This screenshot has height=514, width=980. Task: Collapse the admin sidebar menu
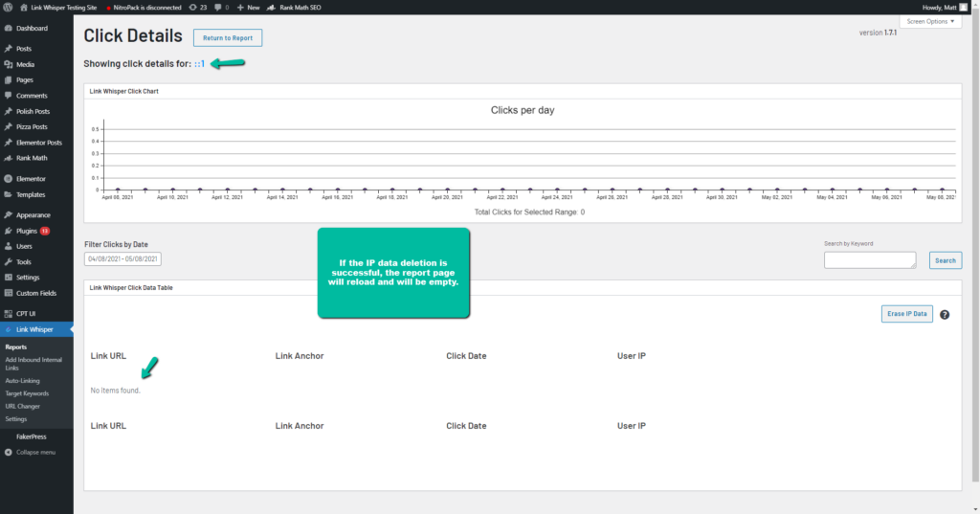click(x=30, y=452)
